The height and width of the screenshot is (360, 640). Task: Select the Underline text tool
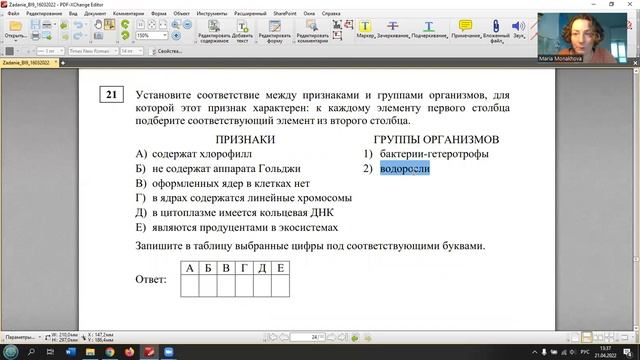pyautogui.click(x=429, y=29)
